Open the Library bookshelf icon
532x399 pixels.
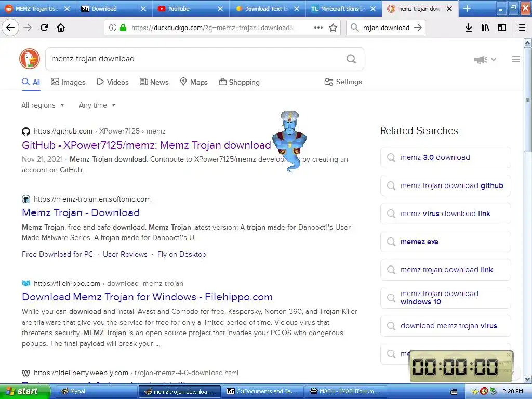point(485,28)
